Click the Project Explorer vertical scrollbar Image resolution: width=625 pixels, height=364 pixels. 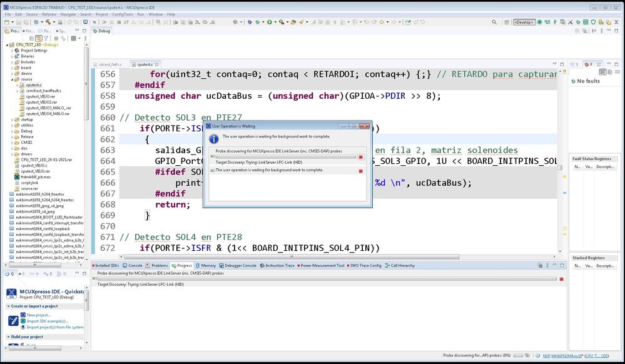86,84
